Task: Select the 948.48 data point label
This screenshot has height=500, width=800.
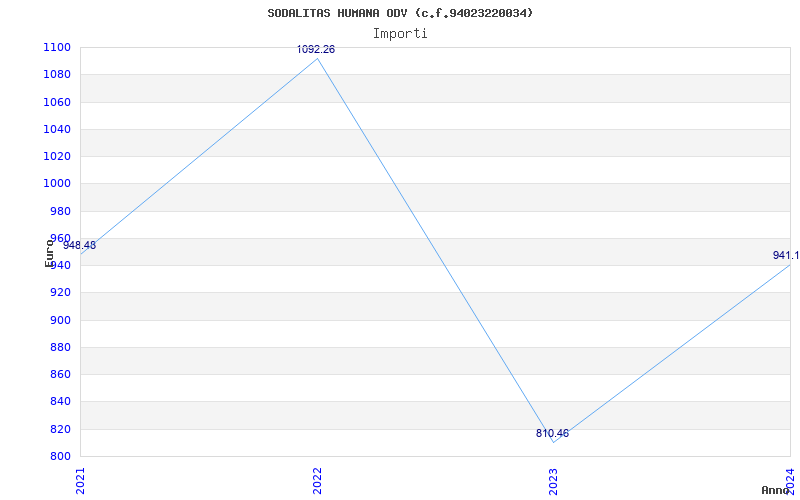Action: [79, 245]
